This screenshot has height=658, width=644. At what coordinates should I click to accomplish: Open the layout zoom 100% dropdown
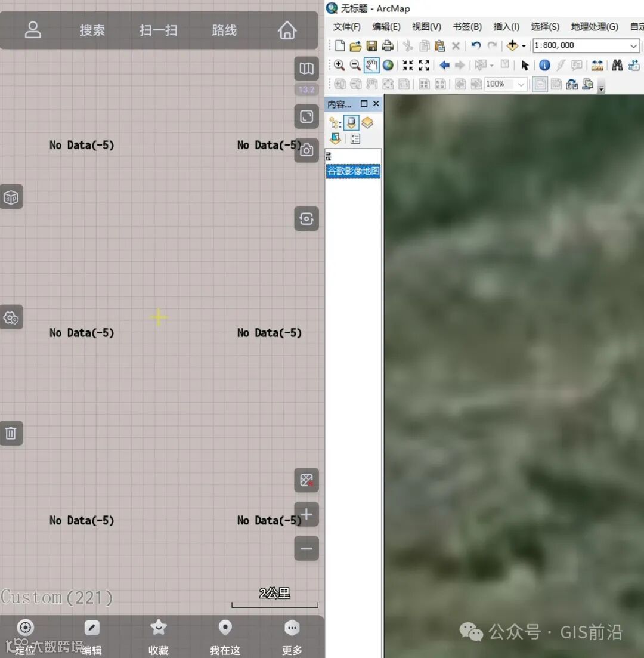tap(521, 84)
